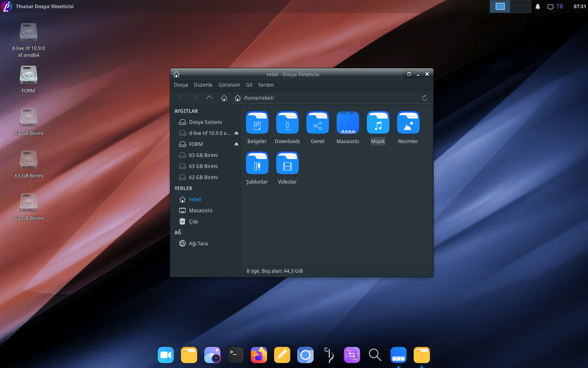Open the magnifier search dock icon

point(375,355)
